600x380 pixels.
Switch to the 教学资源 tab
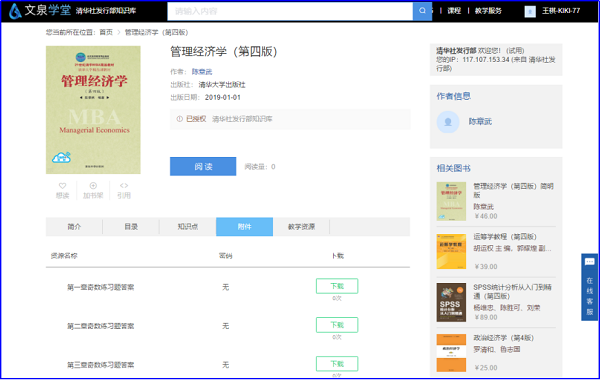point(301,227)
